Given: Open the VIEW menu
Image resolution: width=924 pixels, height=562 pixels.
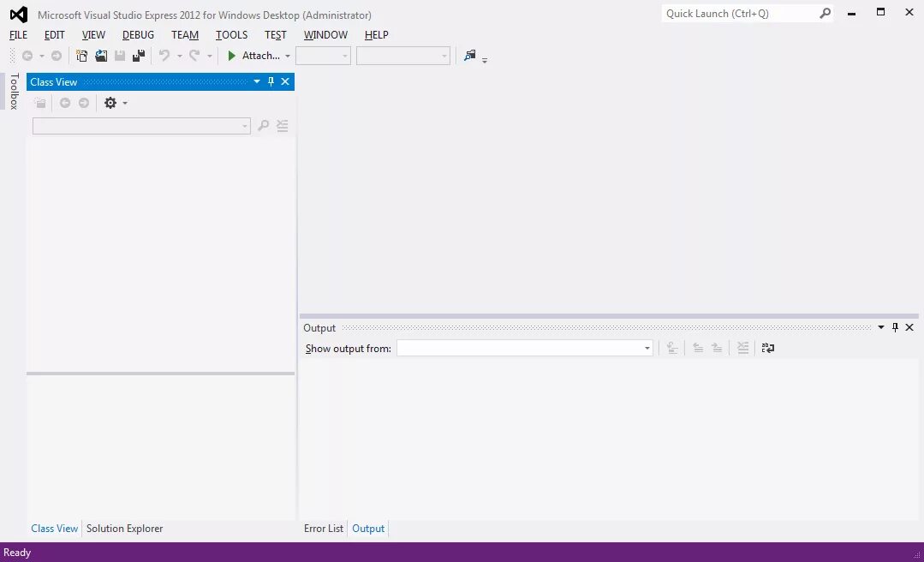Looking at the screenshot, I should coord(93,35).
